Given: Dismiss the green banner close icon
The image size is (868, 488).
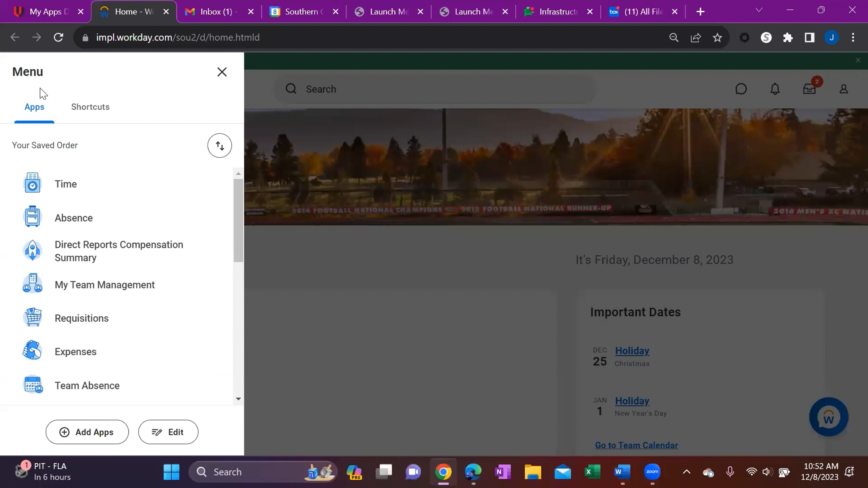Looking at the screenshot, I should coord(858,60).
